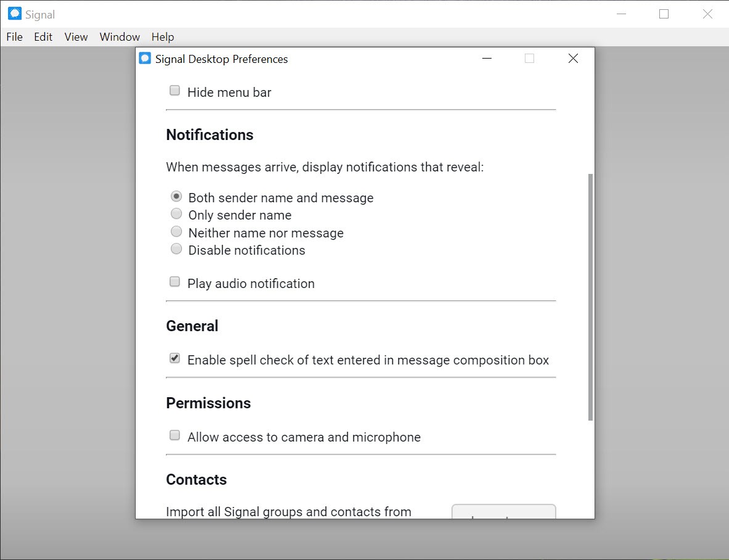Open the View menu
The height and width of the screenshot is (560, 729).
click(x=76, y=37)
